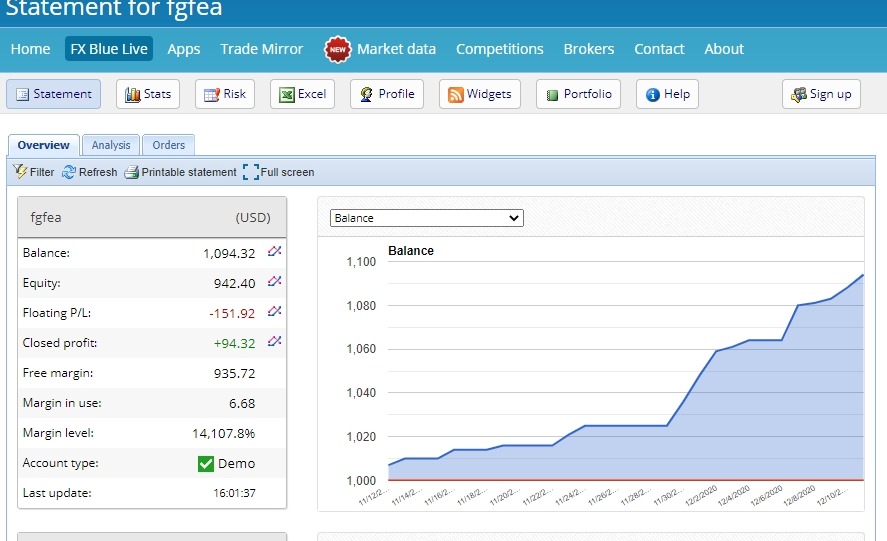887x541 pixels.
Task: Open Printable statement link
Action: (x=181, y=172)
